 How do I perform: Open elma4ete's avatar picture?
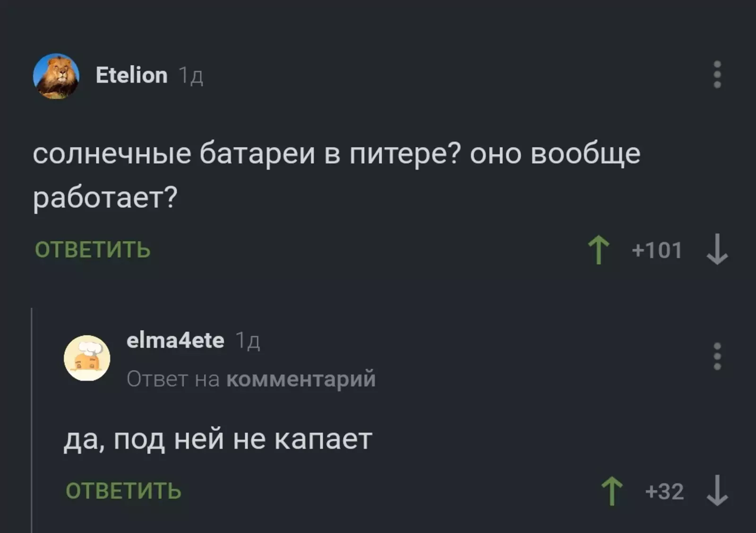[x=87, y=358]
